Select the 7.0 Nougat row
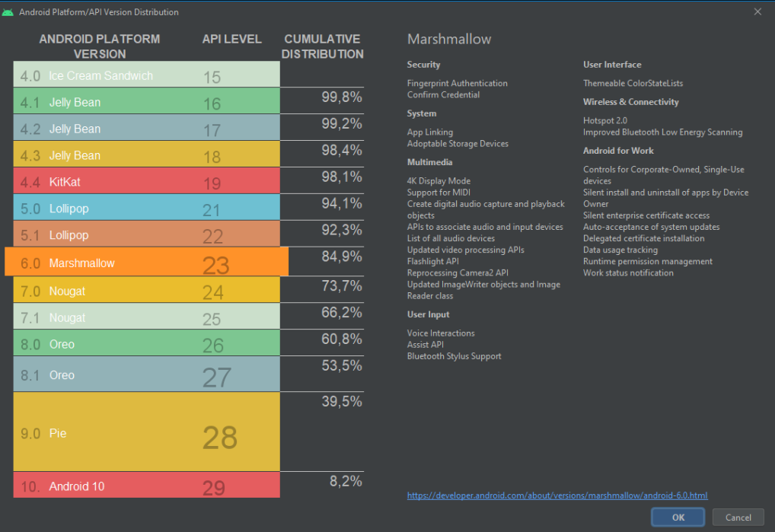The height and width of the screenshot is (532, 775). coord(146,291)
